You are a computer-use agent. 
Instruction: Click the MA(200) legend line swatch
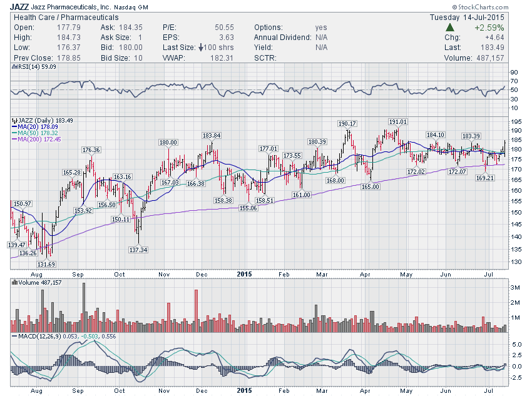coord(14,140)
